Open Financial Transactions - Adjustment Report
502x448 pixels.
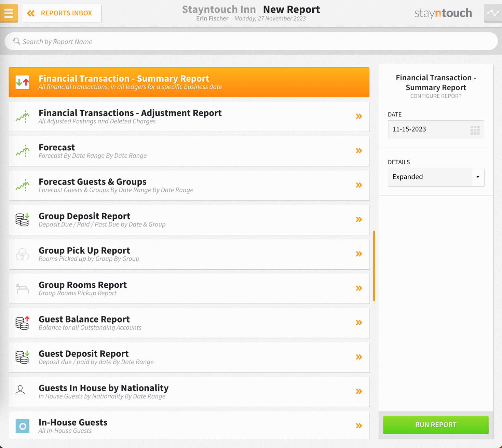tap(189, 117)
